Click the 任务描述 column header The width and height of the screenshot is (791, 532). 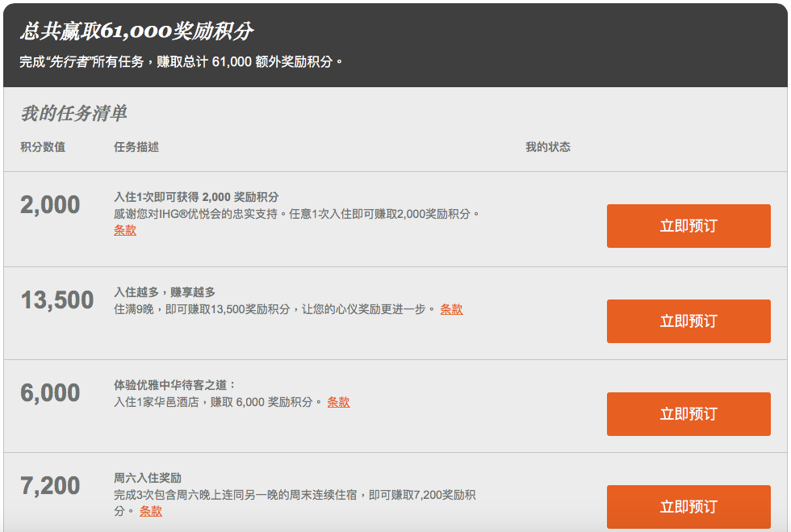[136, 147]
